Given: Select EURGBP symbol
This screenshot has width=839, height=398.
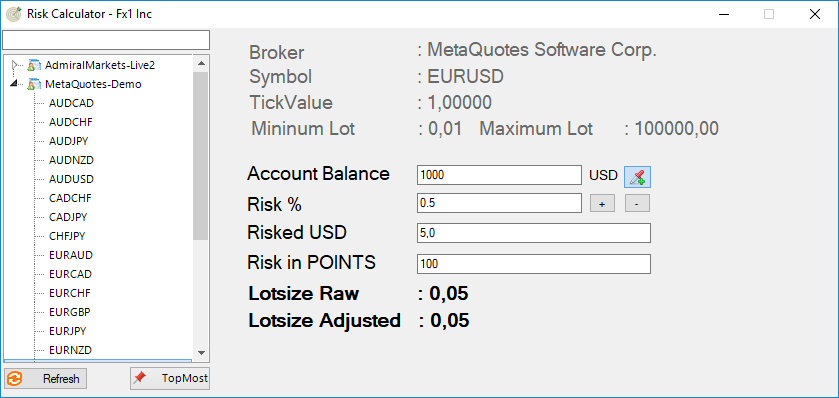Looking at the screenshot, I should click(70, 312).
